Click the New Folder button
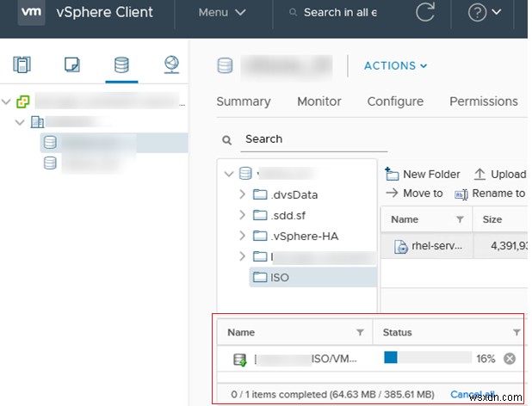532x406 pixels. (423, 175)
